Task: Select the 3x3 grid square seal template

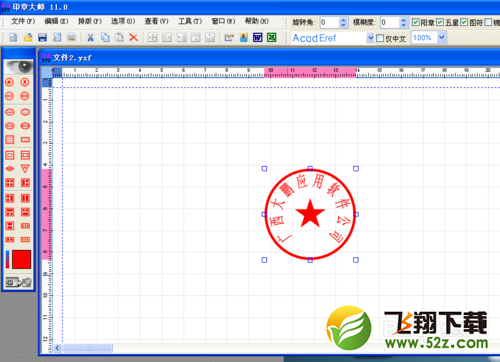Action: point(10,140)
